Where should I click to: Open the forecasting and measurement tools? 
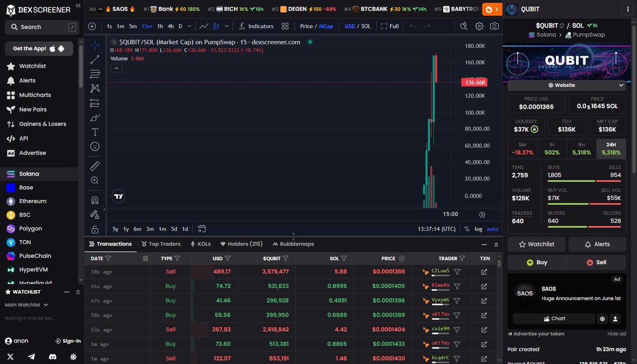pyautogui.click(x=95, y=103)
